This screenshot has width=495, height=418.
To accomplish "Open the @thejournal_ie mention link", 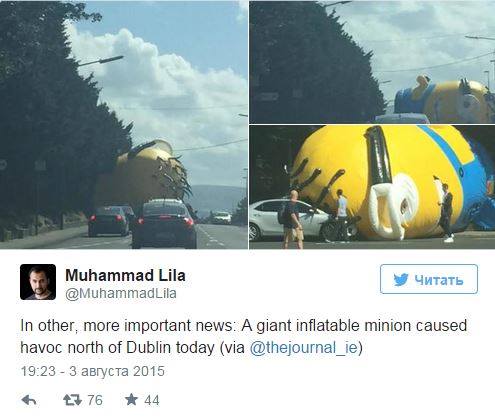I will click(304, 348).
